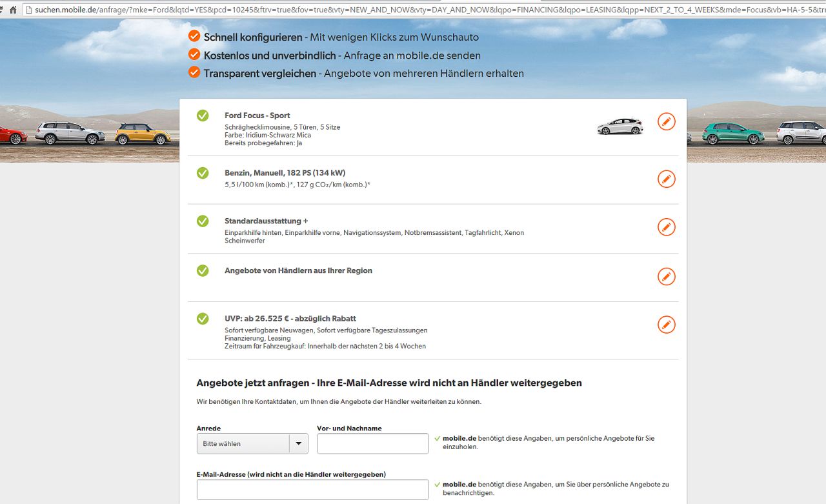Click the Bereits probegefahren: Ja text
Screen dimensions: 826x504
click(x=263, y=143)
